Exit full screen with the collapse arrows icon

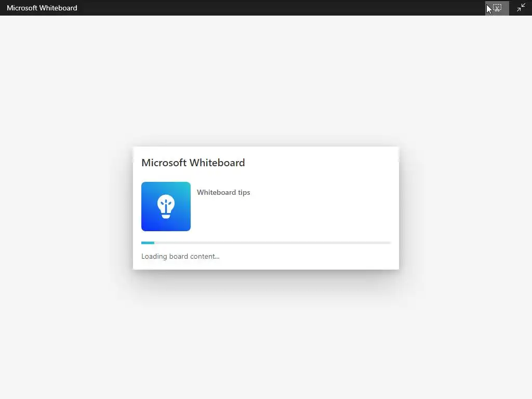tap(521, 8)
